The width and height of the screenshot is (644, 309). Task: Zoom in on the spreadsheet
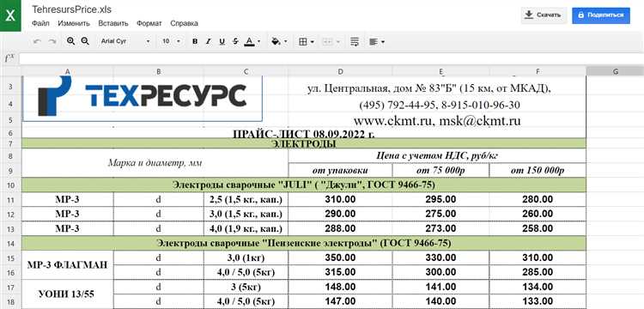point(70,41)
